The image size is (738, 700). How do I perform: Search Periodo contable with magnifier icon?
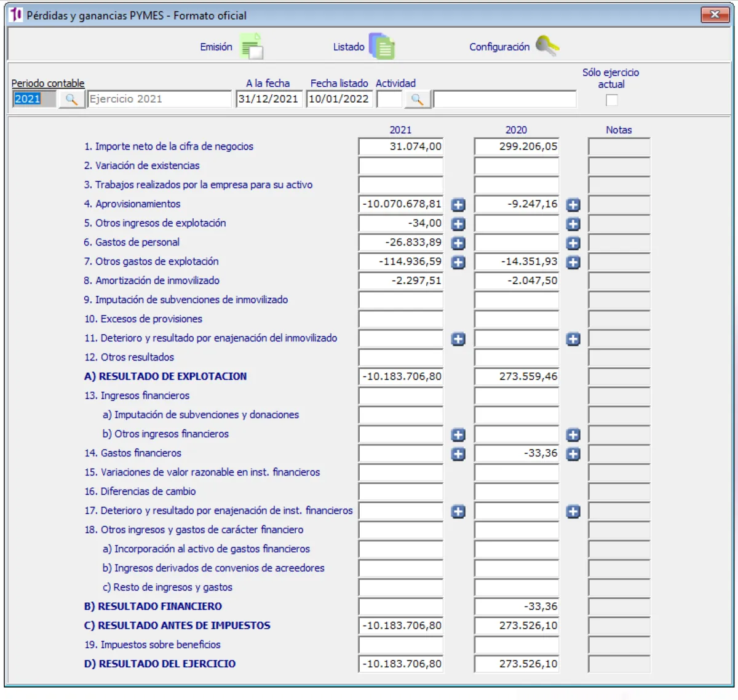pyautogui.click(x=71, y=99)
